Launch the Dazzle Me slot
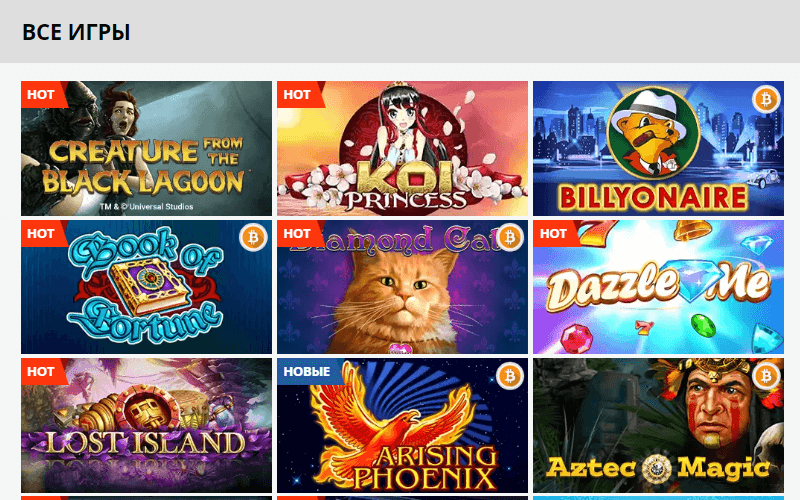Screen dimensions: 800x500 659,287
